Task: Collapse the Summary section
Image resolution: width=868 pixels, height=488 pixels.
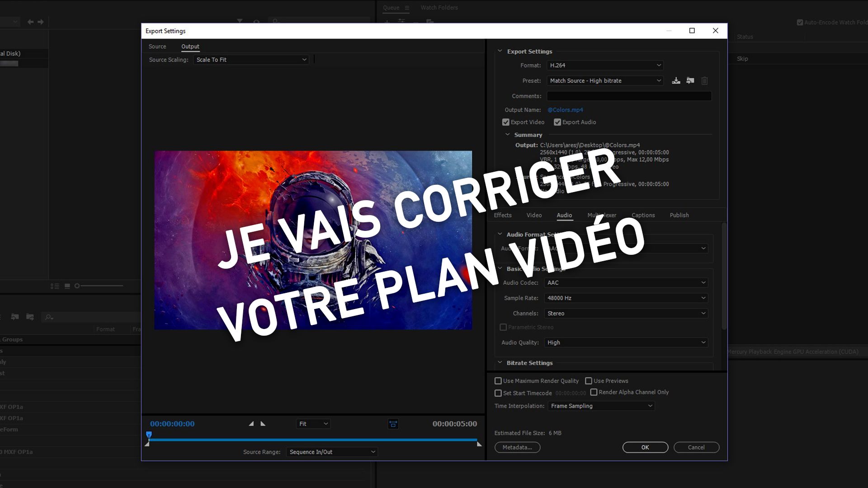Action: (x=508, y=135)
